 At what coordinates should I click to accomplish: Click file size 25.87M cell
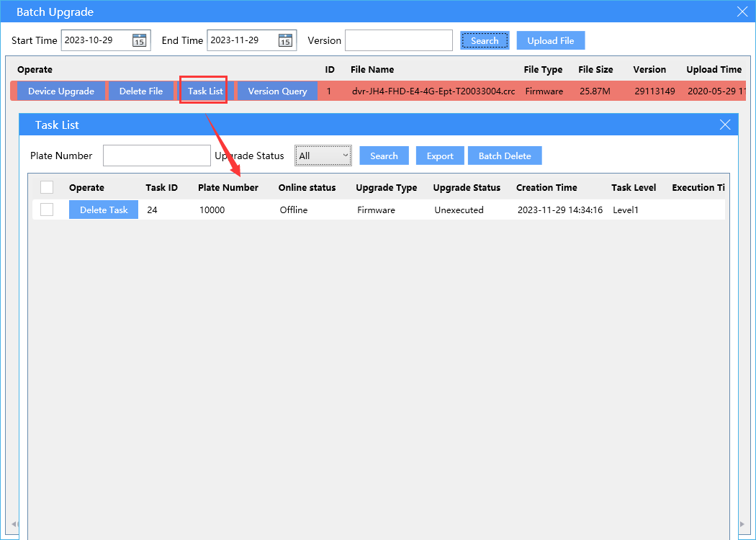click(x=595, y=91)
